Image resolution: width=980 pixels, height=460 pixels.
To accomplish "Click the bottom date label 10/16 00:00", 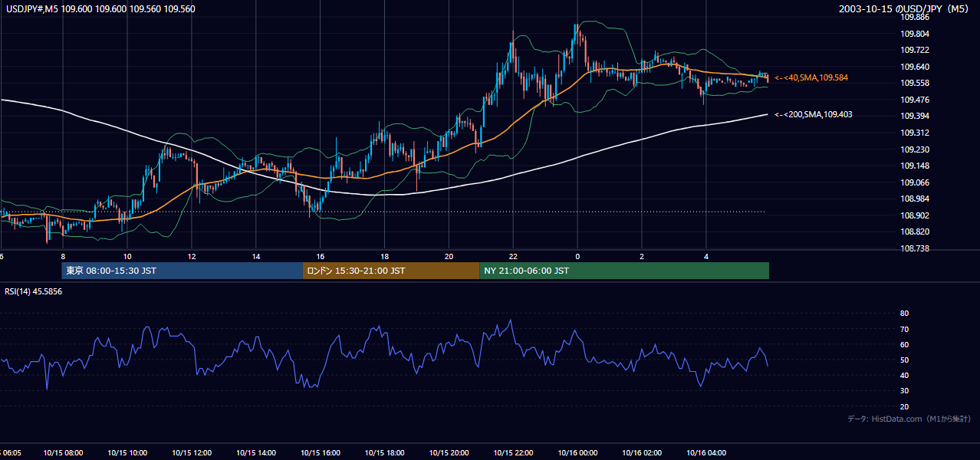I will (x=577, y=453).
